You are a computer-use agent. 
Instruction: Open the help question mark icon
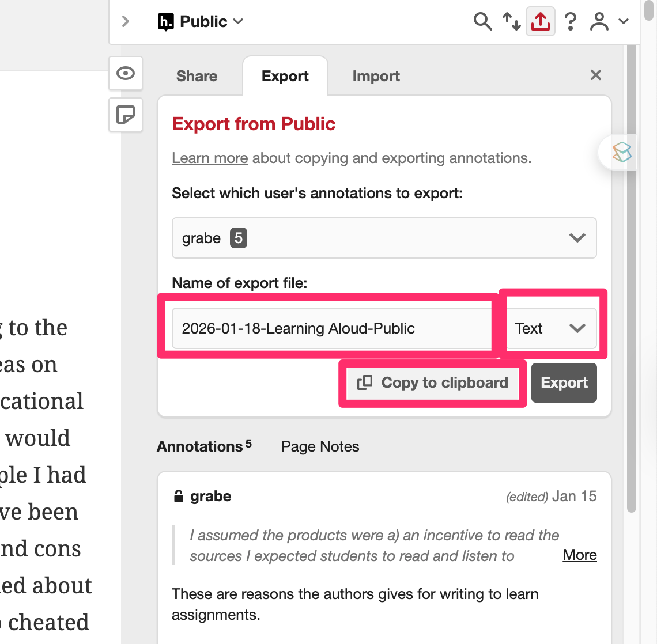pyautogui.click(x=570, y=22)
